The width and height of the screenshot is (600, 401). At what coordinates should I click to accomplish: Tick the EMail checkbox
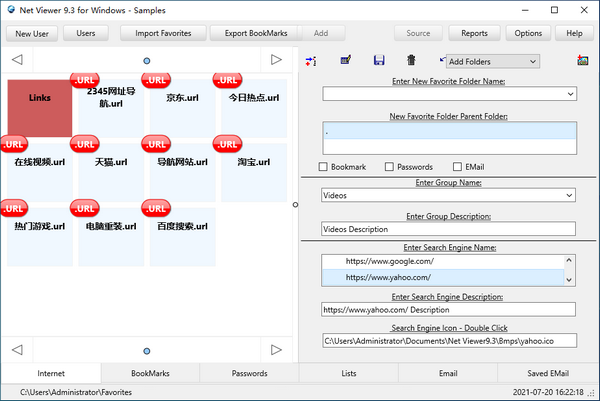[457, 166]
